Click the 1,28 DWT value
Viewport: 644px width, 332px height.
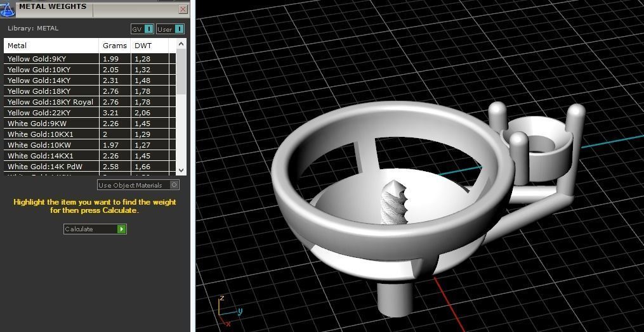click(143, 59)
